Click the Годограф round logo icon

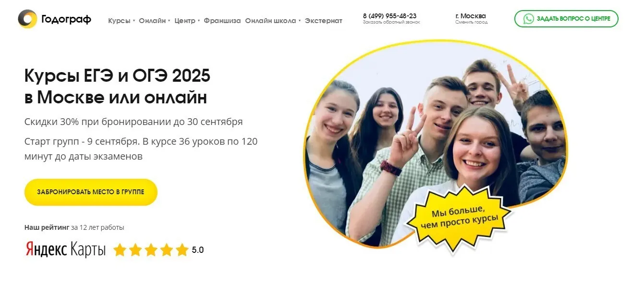click(27, 19)
